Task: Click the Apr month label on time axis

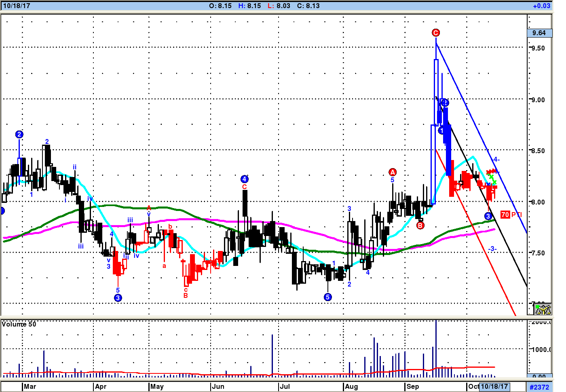Action: (101, 386)
